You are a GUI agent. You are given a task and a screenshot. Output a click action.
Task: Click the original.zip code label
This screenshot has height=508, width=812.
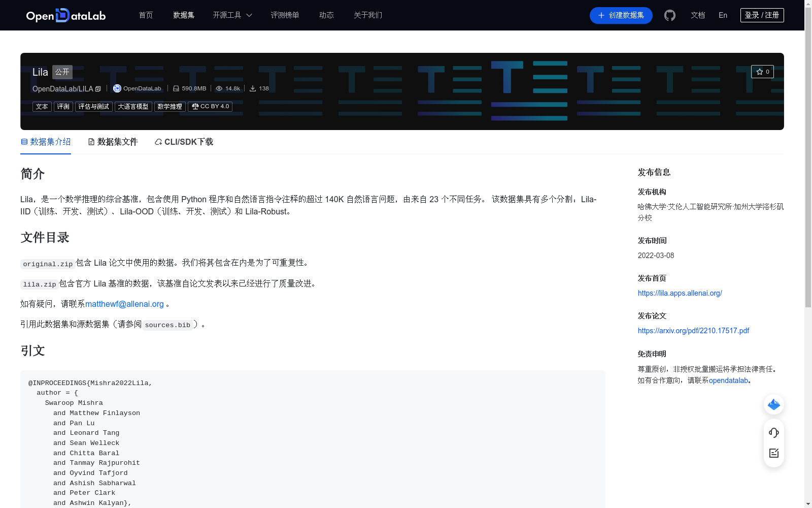tap(48, 264)
